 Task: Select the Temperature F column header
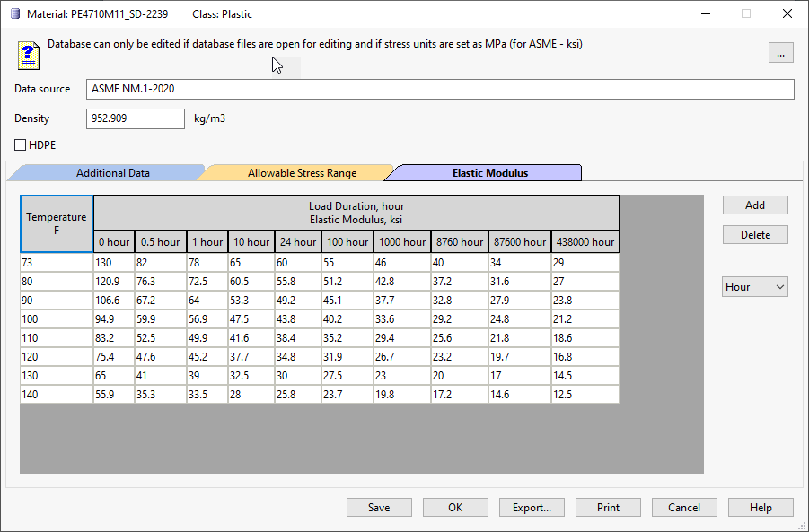[x=57, y=223]
